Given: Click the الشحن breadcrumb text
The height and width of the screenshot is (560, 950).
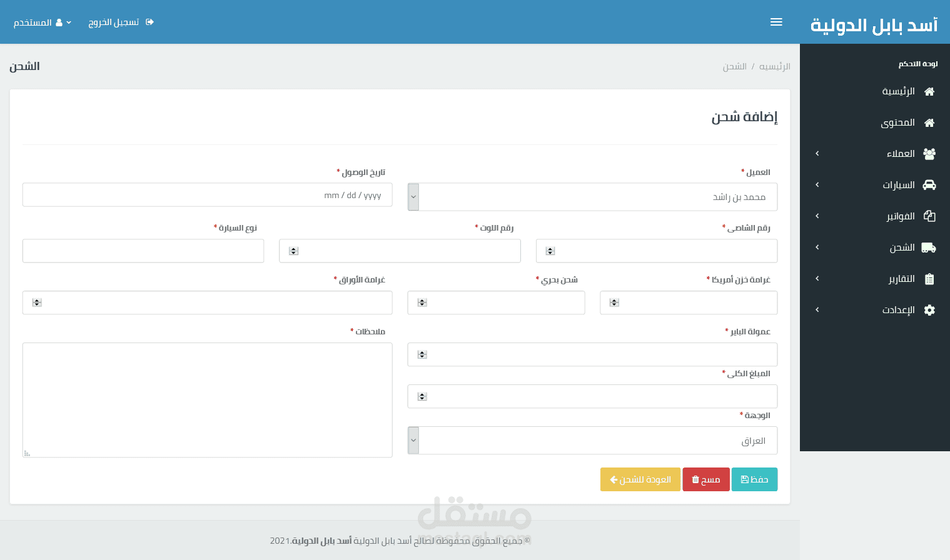Looking at the screenshot, I should pos(735,66).
